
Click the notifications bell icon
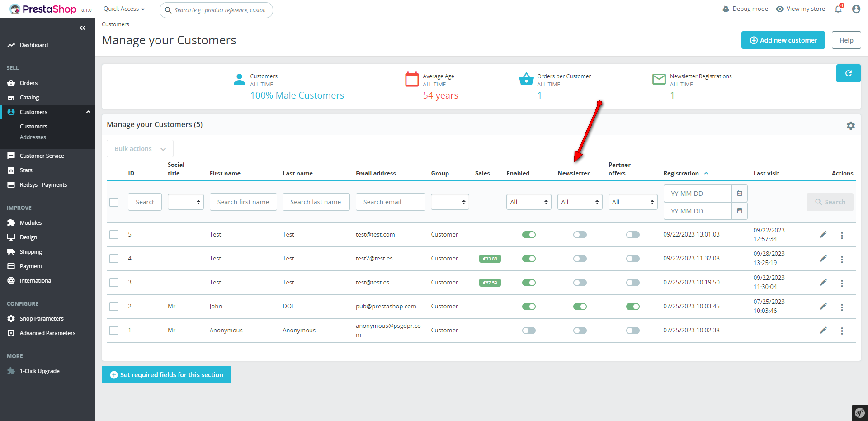(x=838, y=9)
